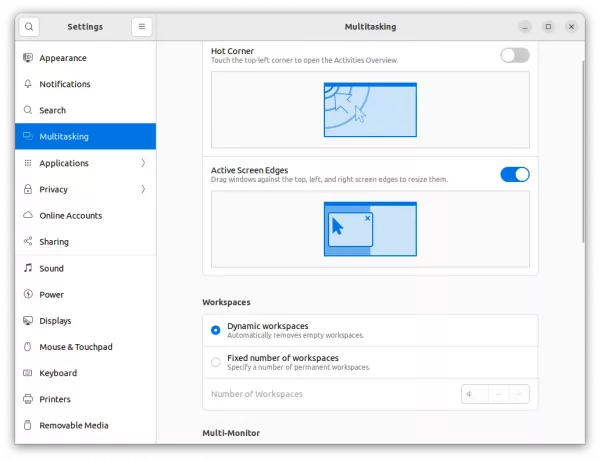Open Appearance settings panel

tap(85, 58)
